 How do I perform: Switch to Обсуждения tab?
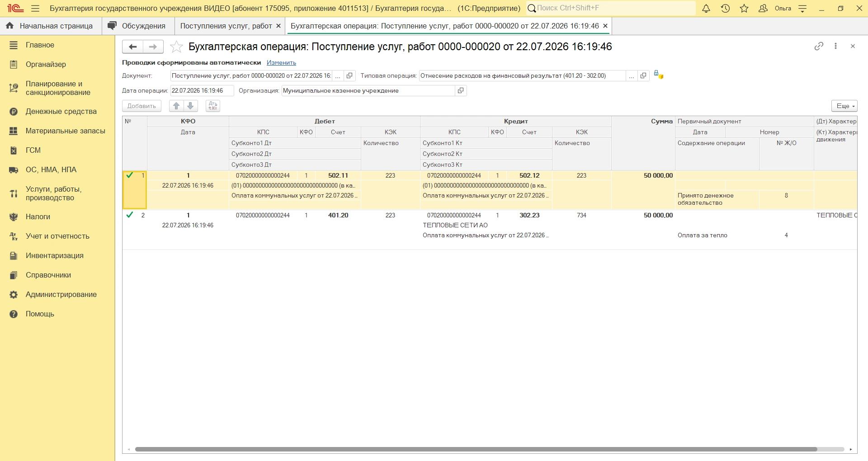pyautogui.click(x=138, y=26)
